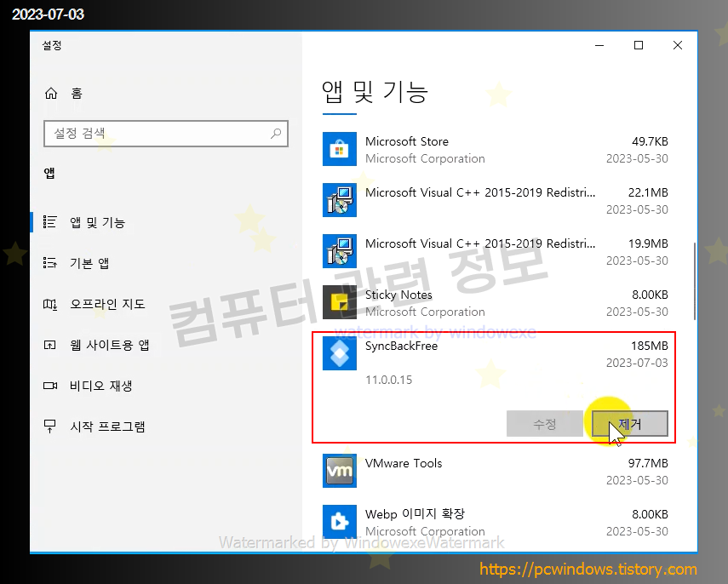The height and width of the screenshot is (584, 728).
Task: Close the 설정 window
Action: [678, 45]
